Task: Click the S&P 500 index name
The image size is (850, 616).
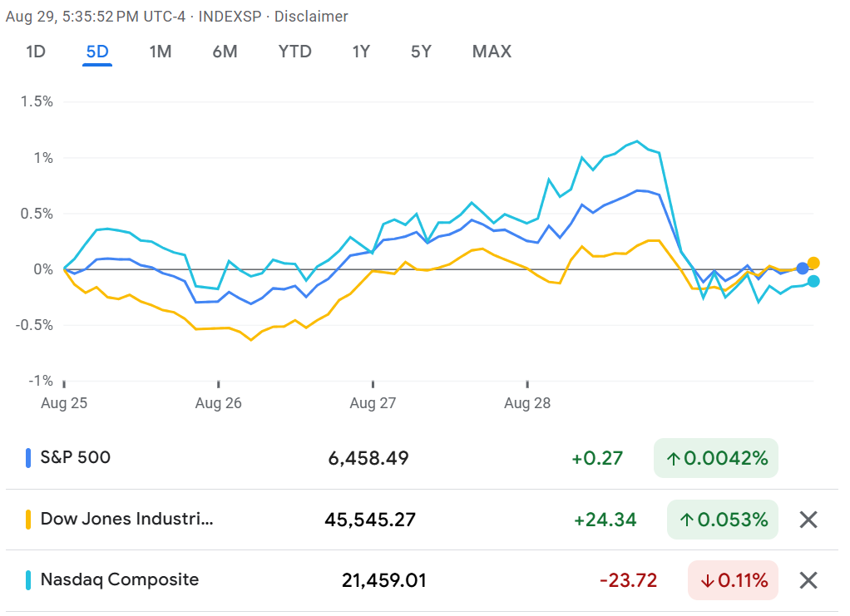Action: 76,457
